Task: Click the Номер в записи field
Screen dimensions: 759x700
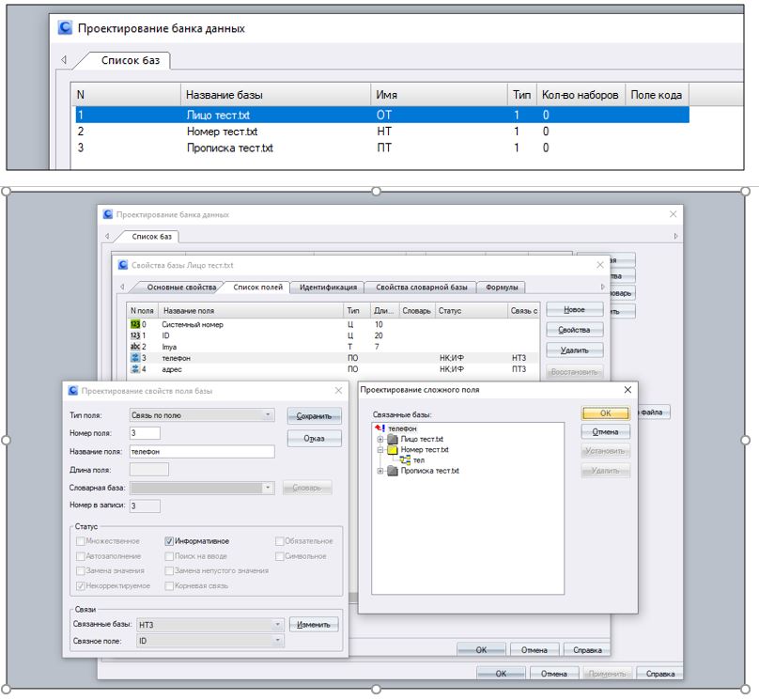Action: [145, 506]
